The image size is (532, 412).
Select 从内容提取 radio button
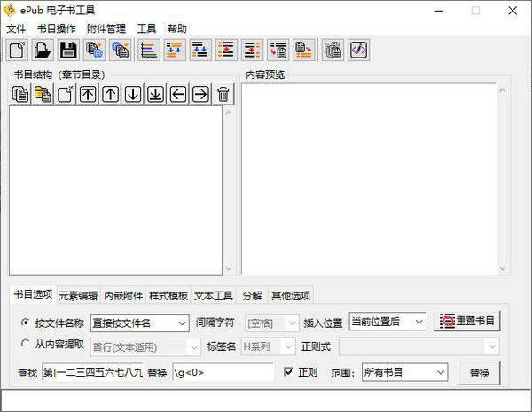25,344
